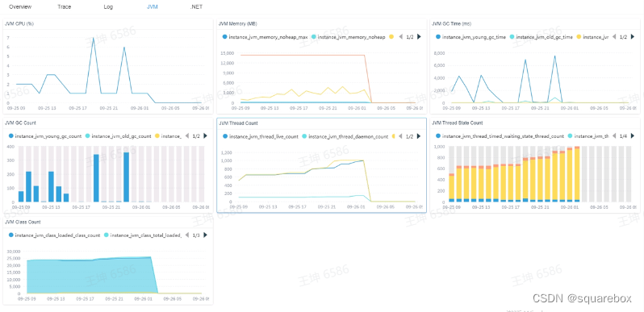Switch to the Overview tab
The image size is (644, 312).
[x=20, y=7]
